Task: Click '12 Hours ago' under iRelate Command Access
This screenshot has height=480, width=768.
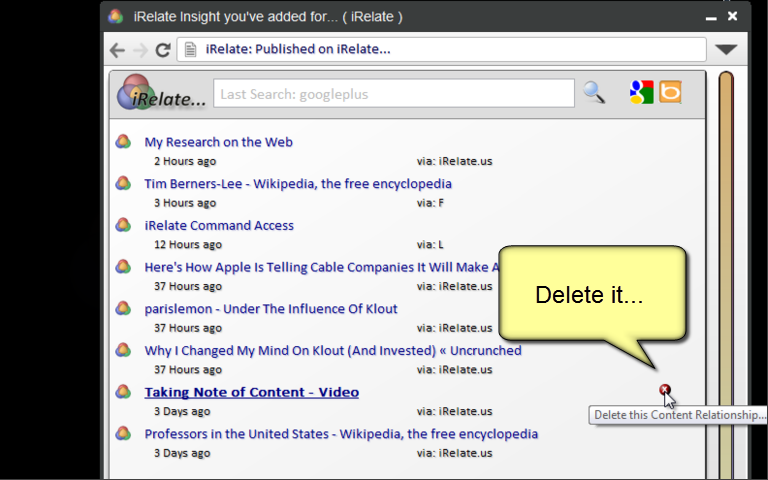Action: [x=188, y=244]
